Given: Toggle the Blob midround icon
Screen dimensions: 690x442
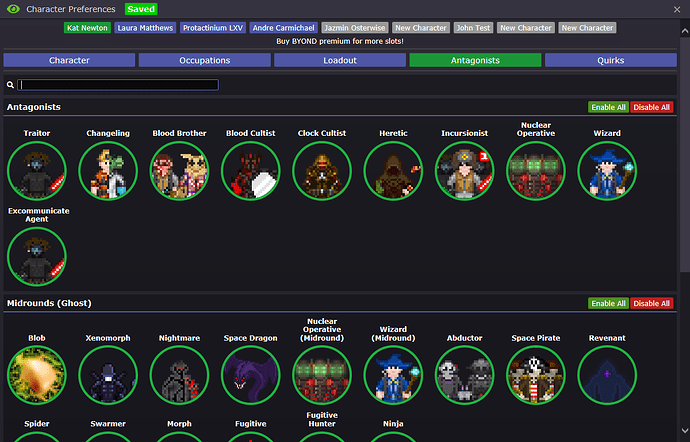Looking at the screenshot, I should pos(37,375).
